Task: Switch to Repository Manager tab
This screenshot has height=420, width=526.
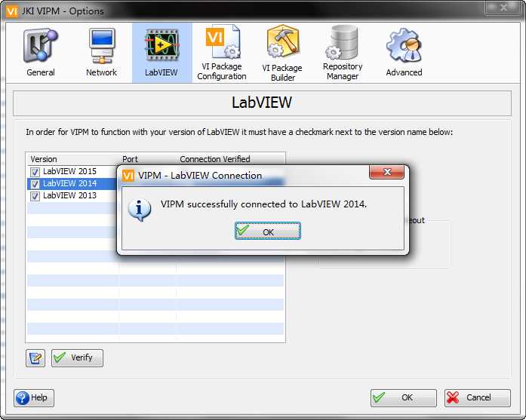Action: tap(343, 53)
